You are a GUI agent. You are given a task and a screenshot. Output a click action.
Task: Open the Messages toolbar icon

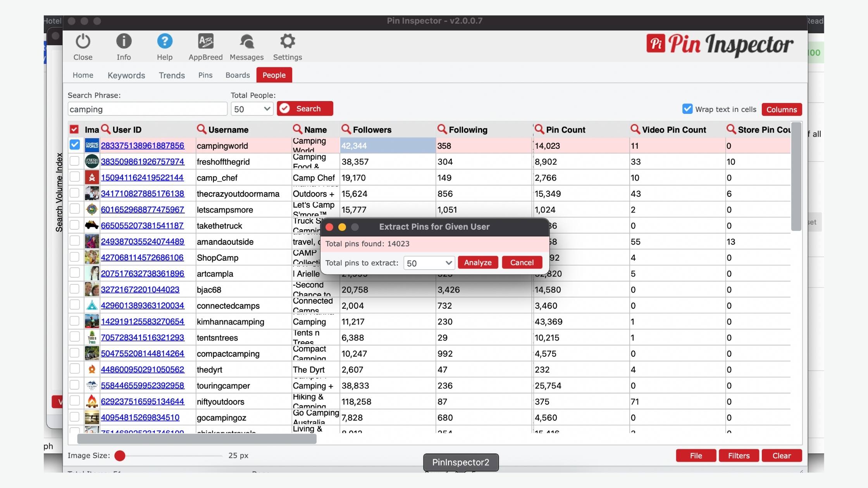coord(246,41)
